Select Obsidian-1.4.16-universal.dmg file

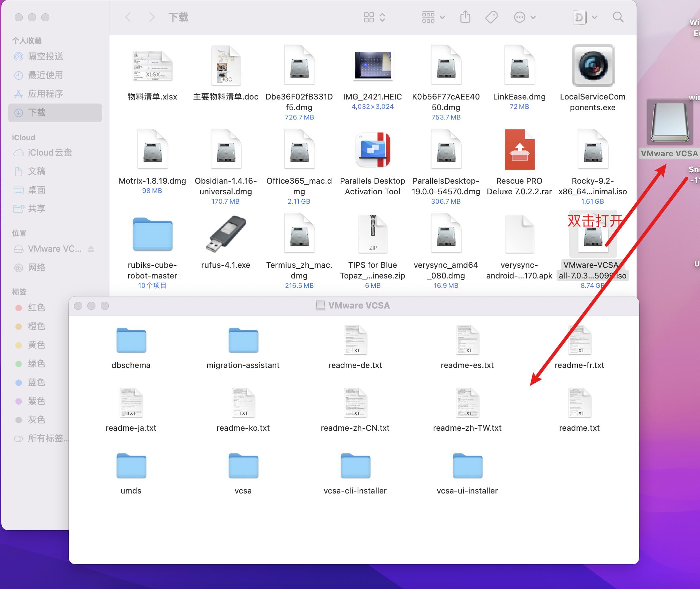(x=226, y=149)
